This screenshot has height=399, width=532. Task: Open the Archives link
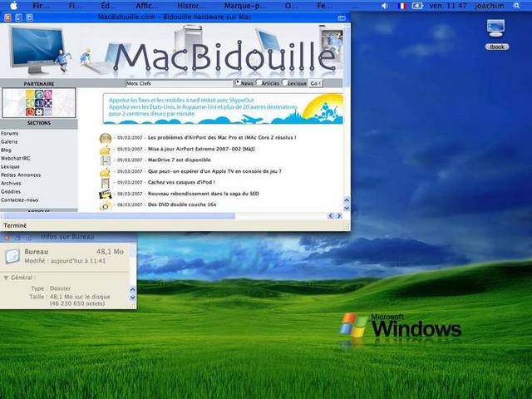click(11, 183)
